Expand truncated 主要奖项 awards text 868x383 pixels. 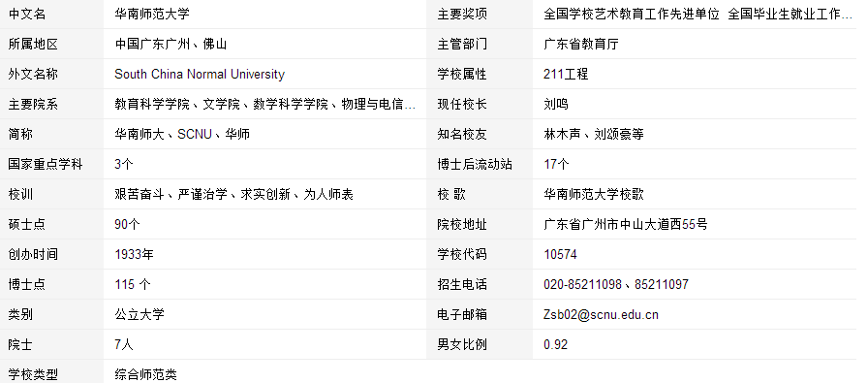tap(847, 14)
